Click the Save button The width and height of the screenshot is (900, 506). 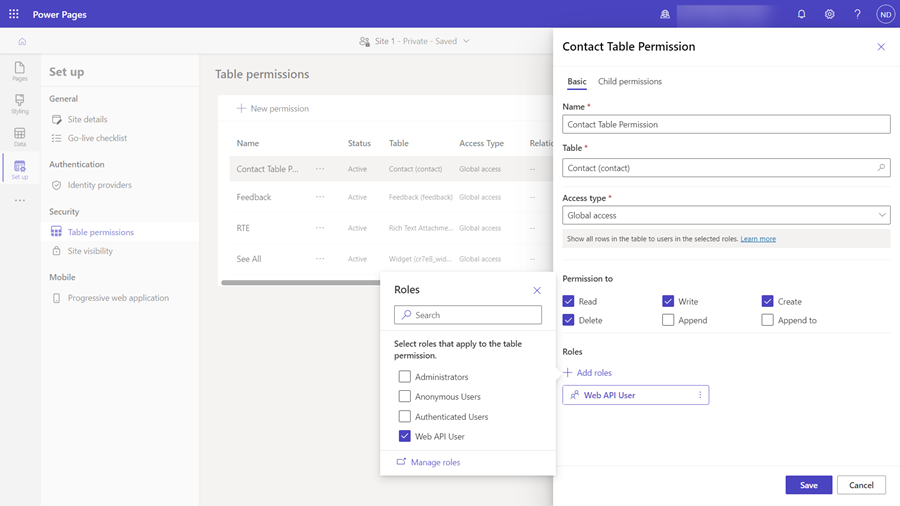(x=808, y=485)
